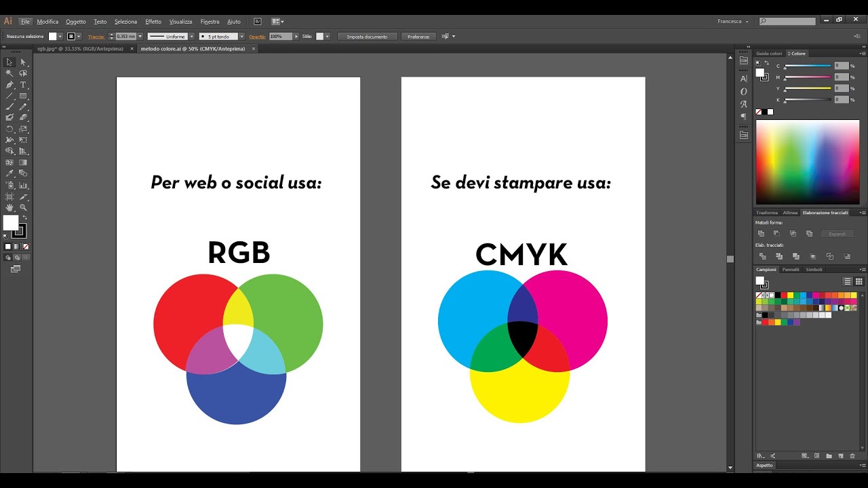The height and width of the screenshot is (488, 868).
Task: Expand the opacity 100% dropdown
Action: (x=296, y=37)
